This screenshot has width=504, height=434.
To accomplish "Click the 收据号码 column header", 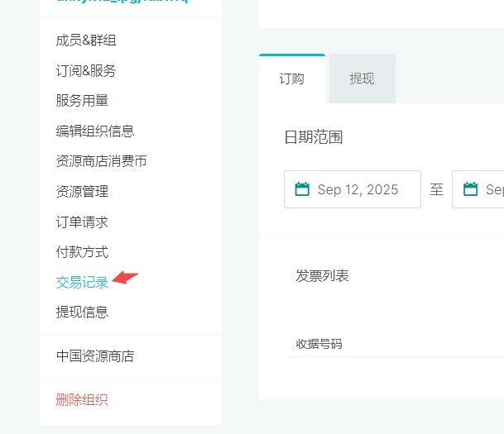I will pos(319,344).
